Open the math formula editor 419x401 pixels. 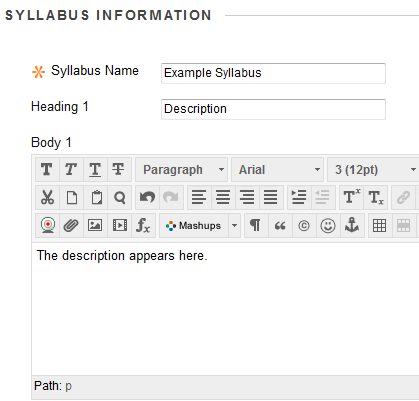point(143,226)
